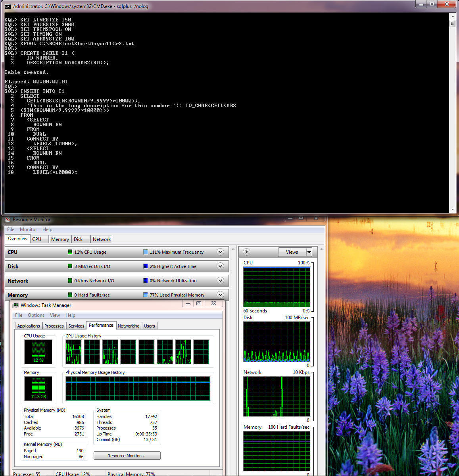The width and height of the screenshot is (459, 476).
Task: Click the green Hard Faults/sec indicator icon
Action: click(x=69, y=295)
